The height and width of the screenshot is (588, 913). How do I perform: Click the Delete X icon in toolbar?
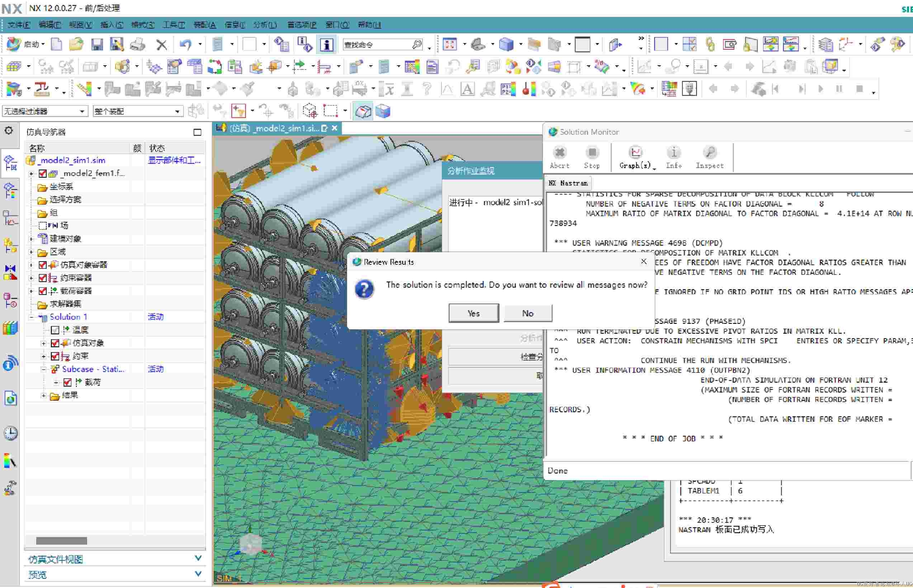click(162, 44)
